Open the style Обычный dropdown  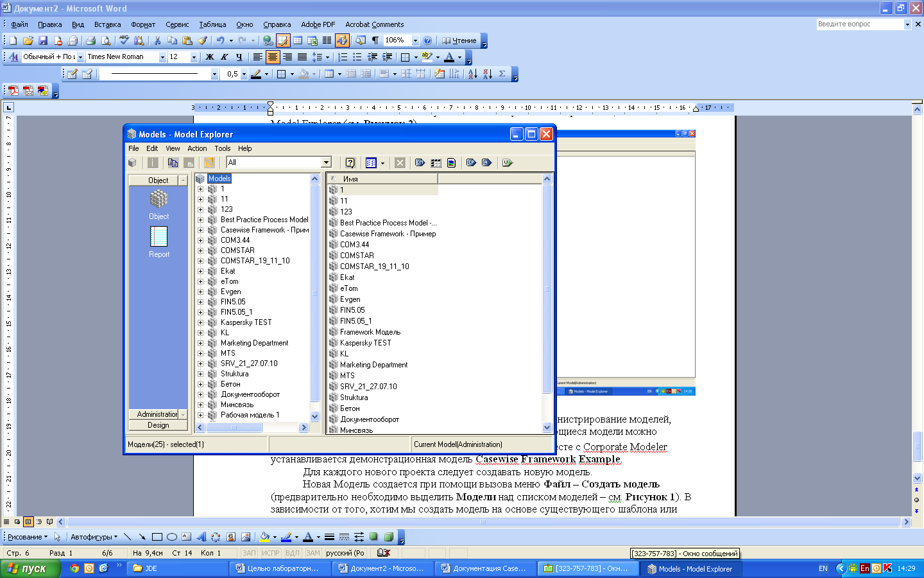click(x=80, y=57)
